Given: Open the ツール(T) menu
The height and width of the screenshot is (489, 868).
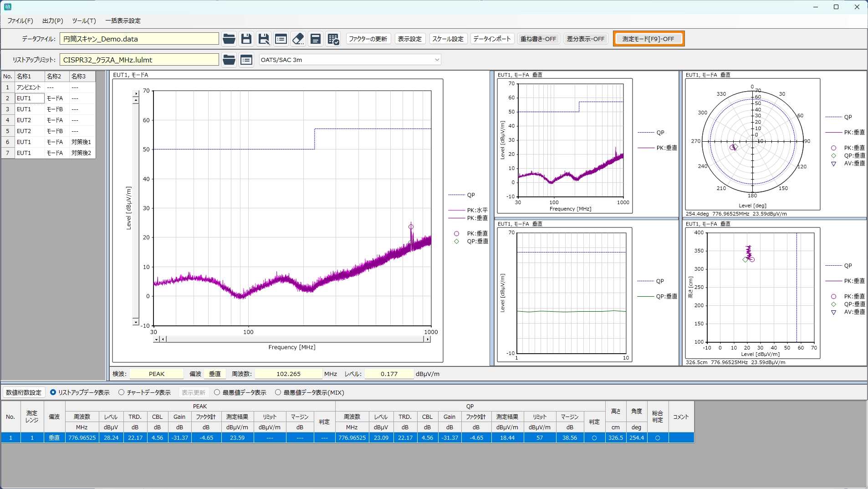Looking at the screenshot, I should 84,21.
